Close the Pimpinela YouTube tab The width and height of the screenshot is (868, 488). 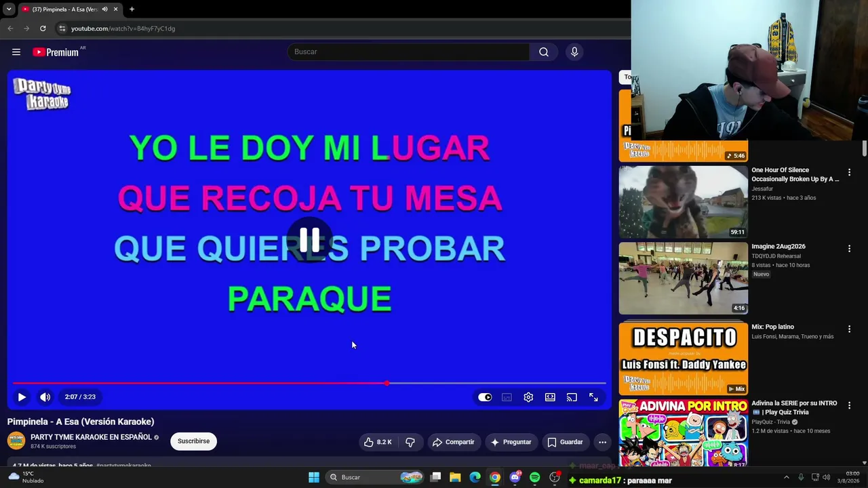coord(115,9)
